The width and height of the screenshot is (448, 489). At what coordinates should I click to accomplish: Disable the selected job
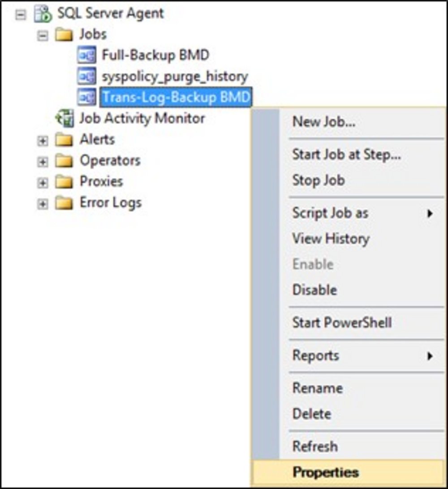[314, 290]
